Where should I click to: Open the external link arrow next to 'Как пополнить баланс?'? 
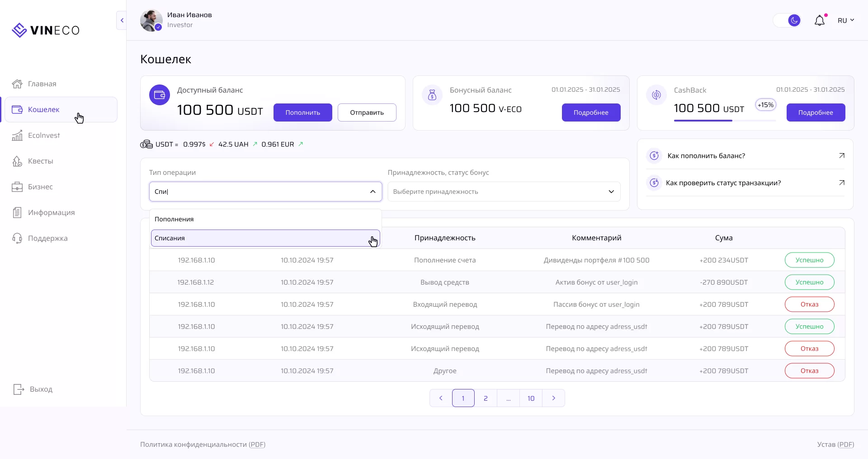[842, 155]
